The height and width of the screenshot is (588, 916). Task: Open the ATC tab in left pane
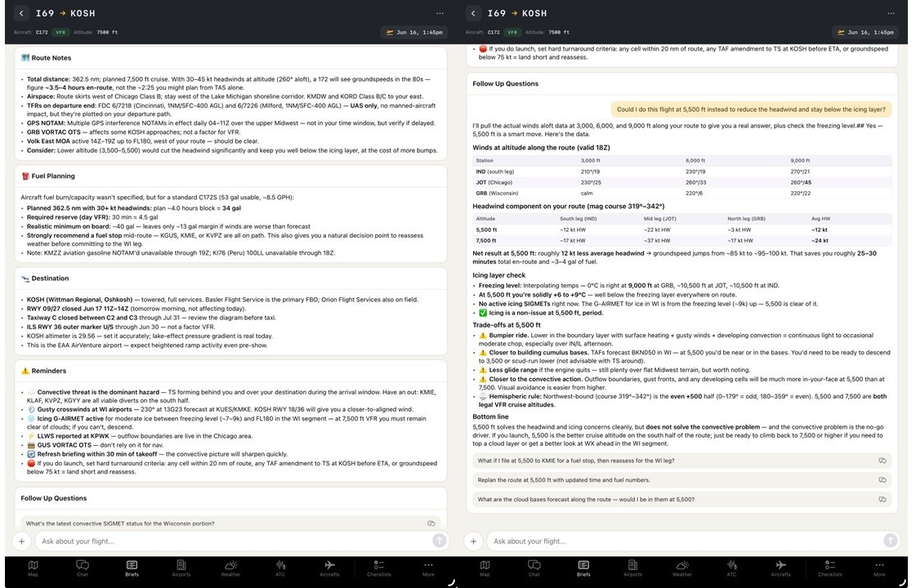tap(280, 568)
